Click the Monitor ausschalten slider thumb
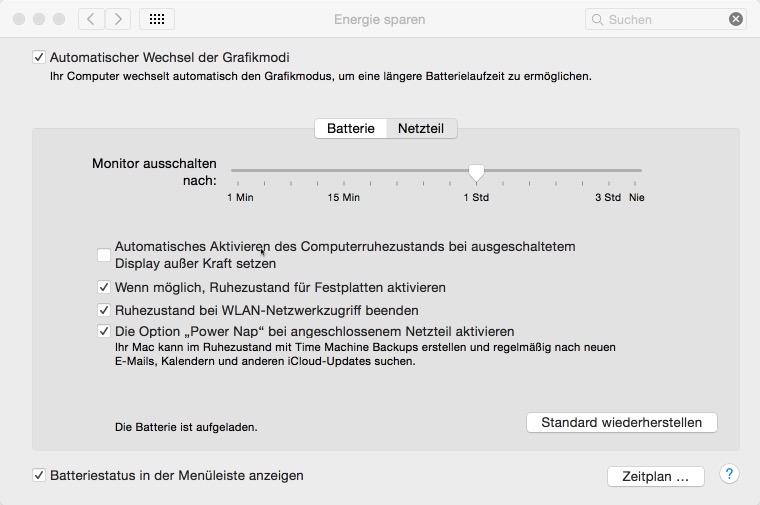 (477, 174)
